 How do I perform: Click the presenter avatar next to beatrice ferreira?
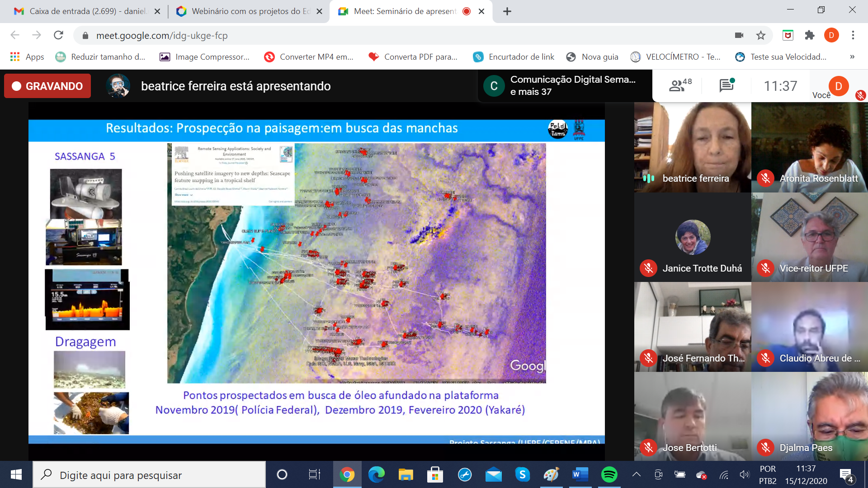118,86
